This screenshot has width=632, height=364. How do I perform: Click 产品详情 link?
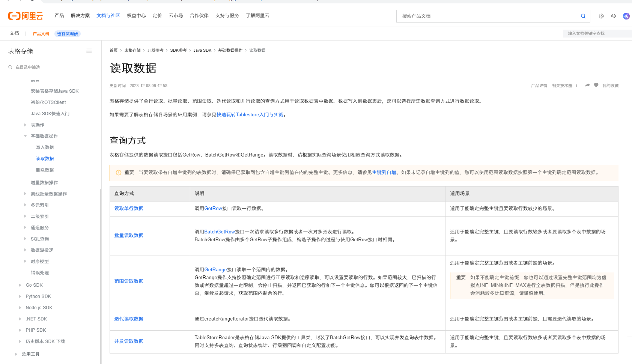point(539,86)
